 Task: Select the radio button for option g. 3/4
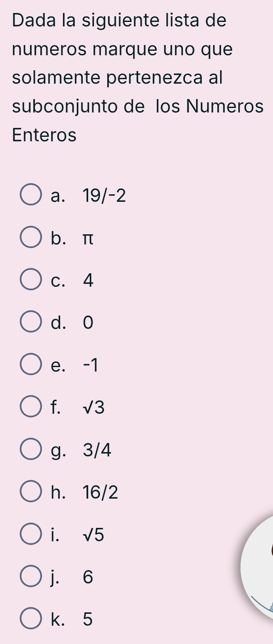pos(31,450)
